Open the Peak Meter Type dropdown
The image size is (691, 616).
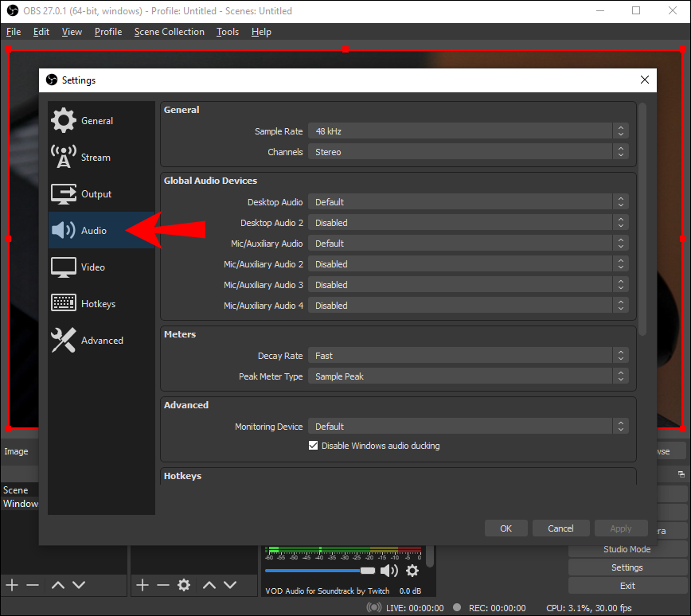pos(468,376)
